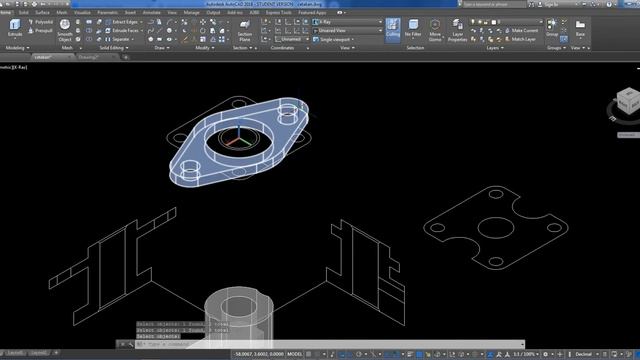This screenshot has width=640, height=360.
Task: Toggle the Culling selection option
Action: [393, 29]
